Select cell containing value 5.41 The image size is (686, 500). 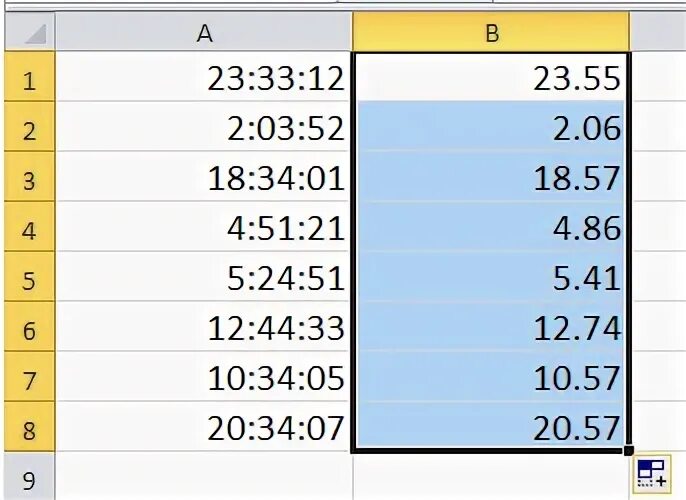pos(491,276)
